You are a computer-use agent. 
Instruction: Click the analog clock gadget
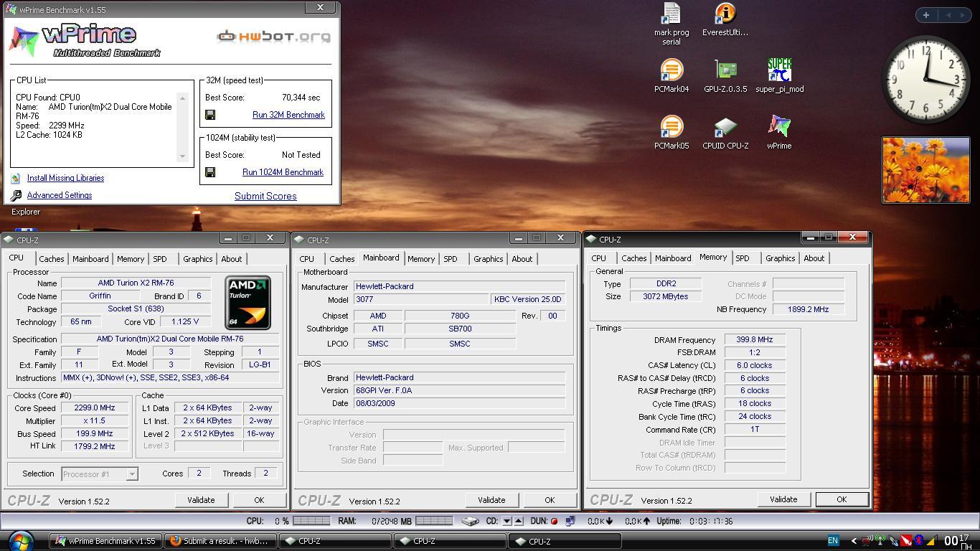pos(925,79)
